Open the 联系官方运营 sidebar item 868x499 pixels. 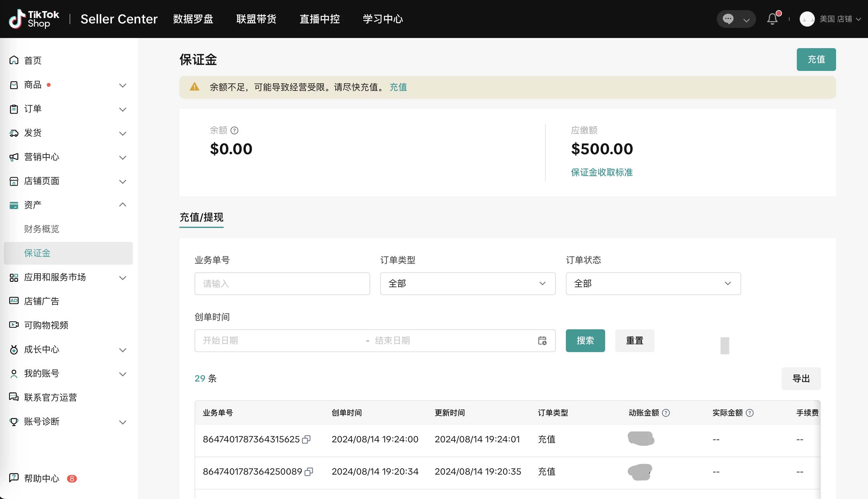(51, 397)
